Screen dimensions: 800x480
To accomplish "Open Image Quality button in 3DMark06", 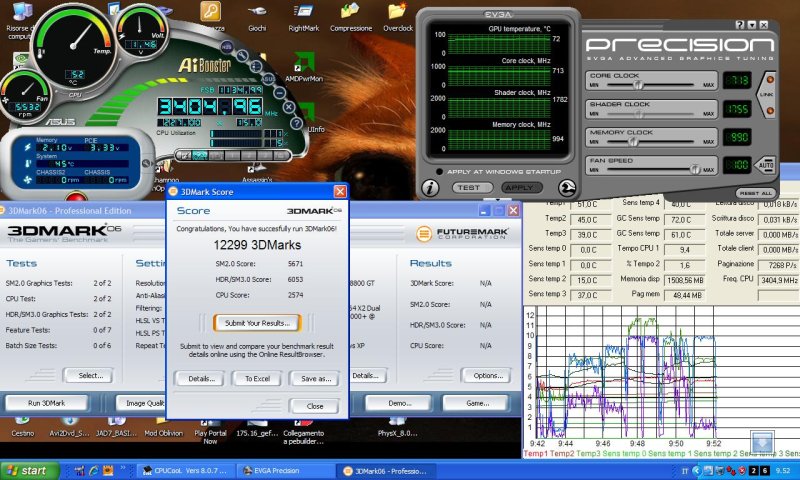I will tap(142, 403).
